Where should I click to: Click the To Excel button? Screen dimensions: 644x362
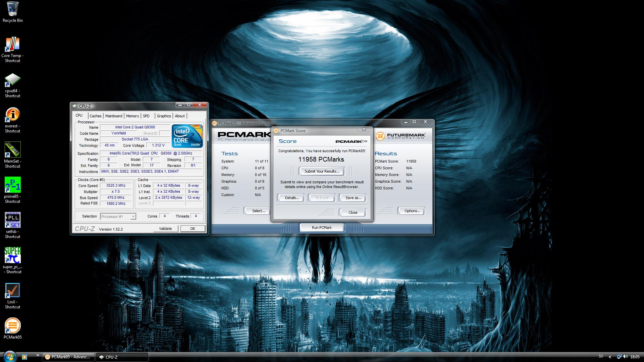tap(322, 198)
